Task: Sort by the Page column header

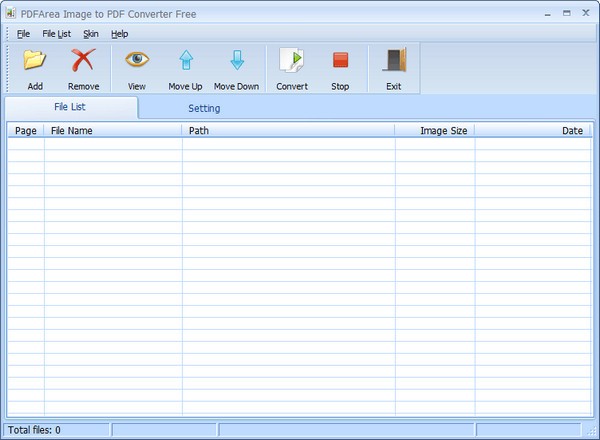Action: (26, 130)
